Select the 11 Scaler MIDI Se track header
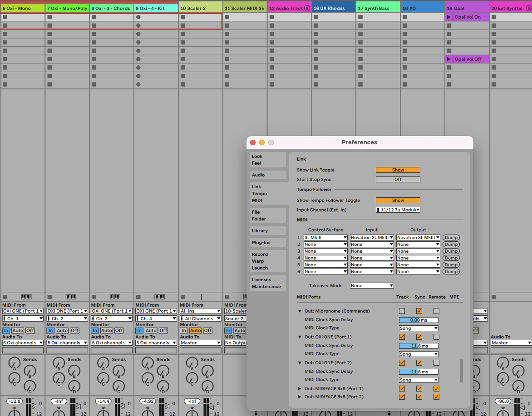 (x=245, y=8)
